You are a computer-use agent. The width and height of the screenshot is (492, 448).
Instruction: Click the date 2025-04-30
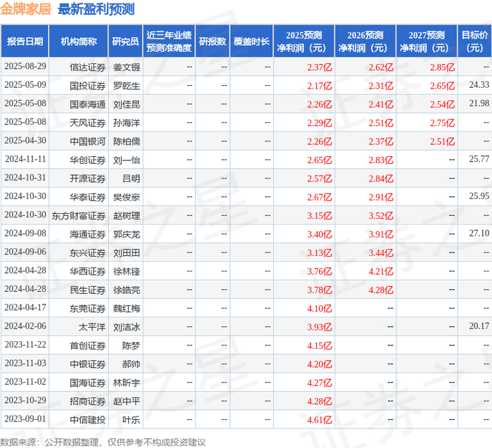click(25, 141)
